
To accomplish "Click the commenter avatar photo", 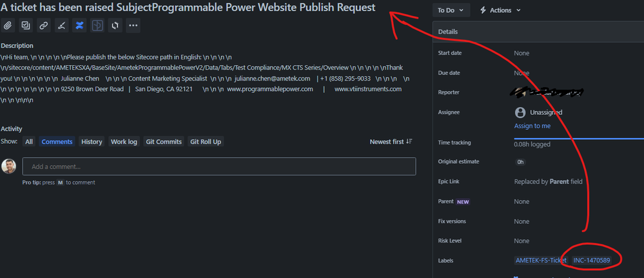I will 8,166.
